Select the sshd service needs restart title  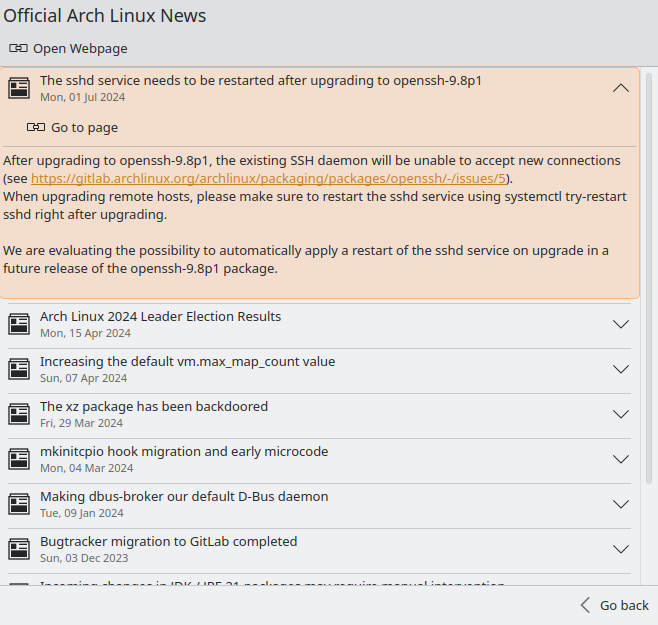[x=261, y=81]
